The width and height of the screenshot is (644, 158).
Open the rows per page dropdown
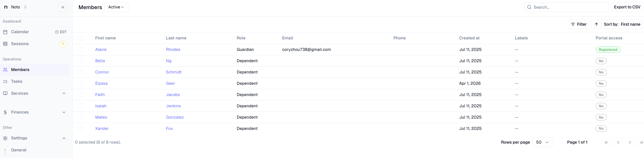[x=542, y=142]
